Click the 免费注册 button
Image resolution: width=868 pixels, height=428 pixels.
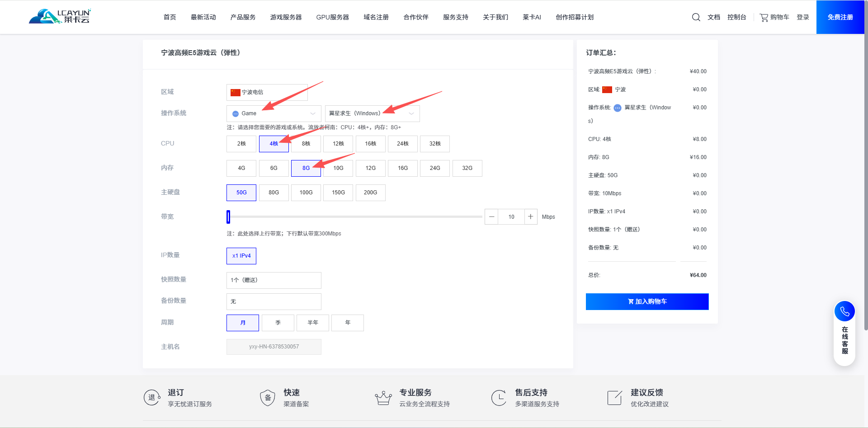(x=840, y=17)
